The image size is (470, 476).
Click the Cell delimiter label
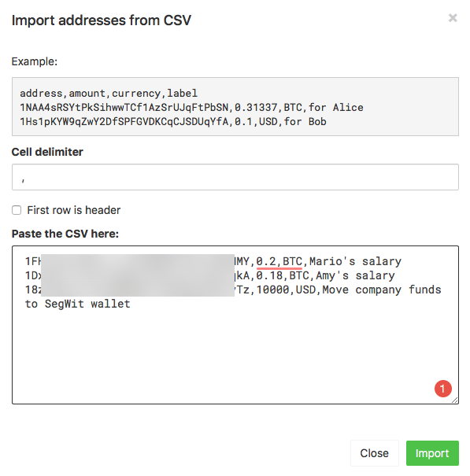[47, 152]
